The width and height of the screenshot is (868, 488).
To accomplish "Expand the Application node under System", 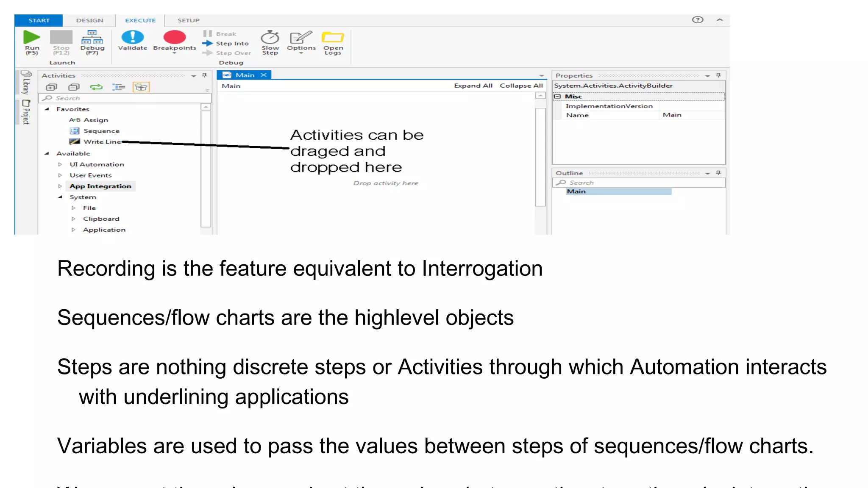I will coord(73,230).
